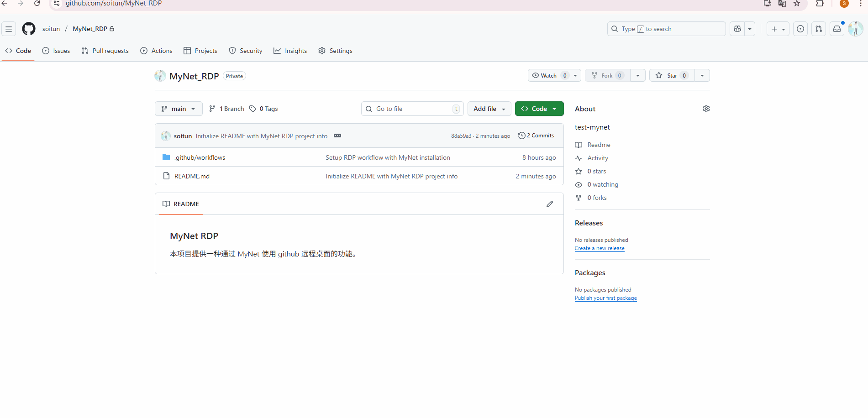
Task: Open the Copilot icon in header
Action: [x=737, y=29]
